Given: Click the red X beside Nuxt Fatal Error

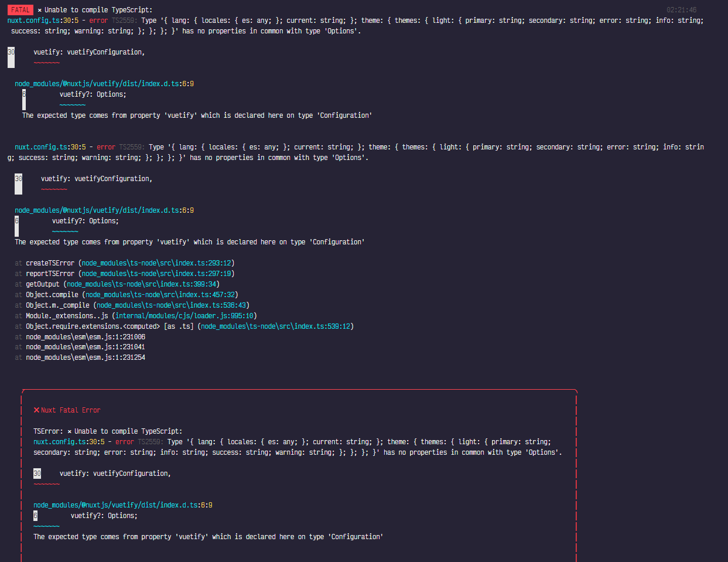Looking at the screenshot, I should pos(36,410).
